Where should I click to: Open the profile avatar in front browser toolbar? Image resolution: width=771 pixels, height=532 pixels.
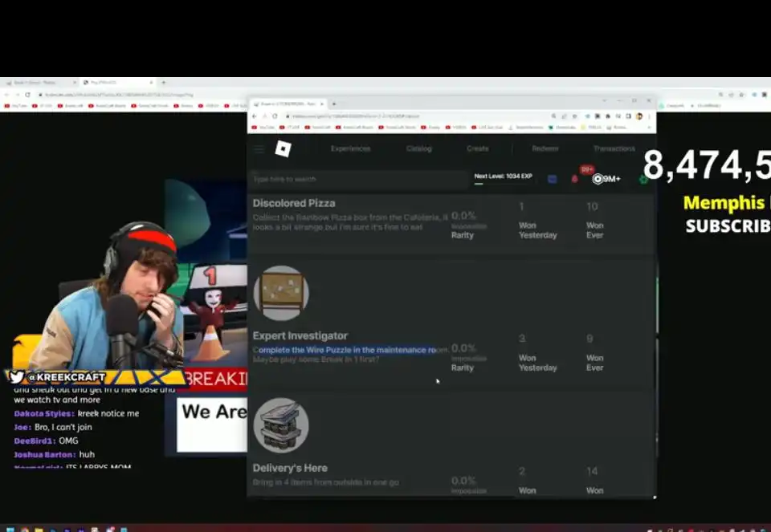pos(639,116)
